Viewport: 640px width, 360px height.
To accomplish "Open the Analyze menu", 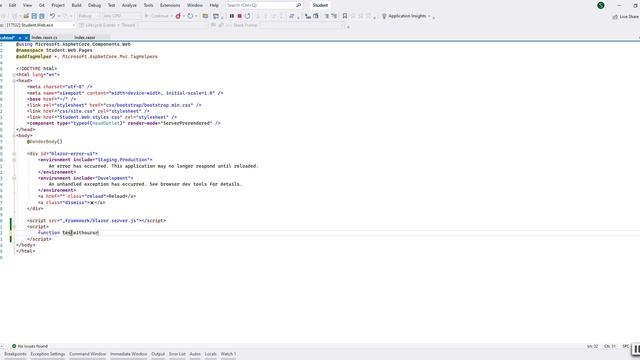I will [x=129, y=5].
